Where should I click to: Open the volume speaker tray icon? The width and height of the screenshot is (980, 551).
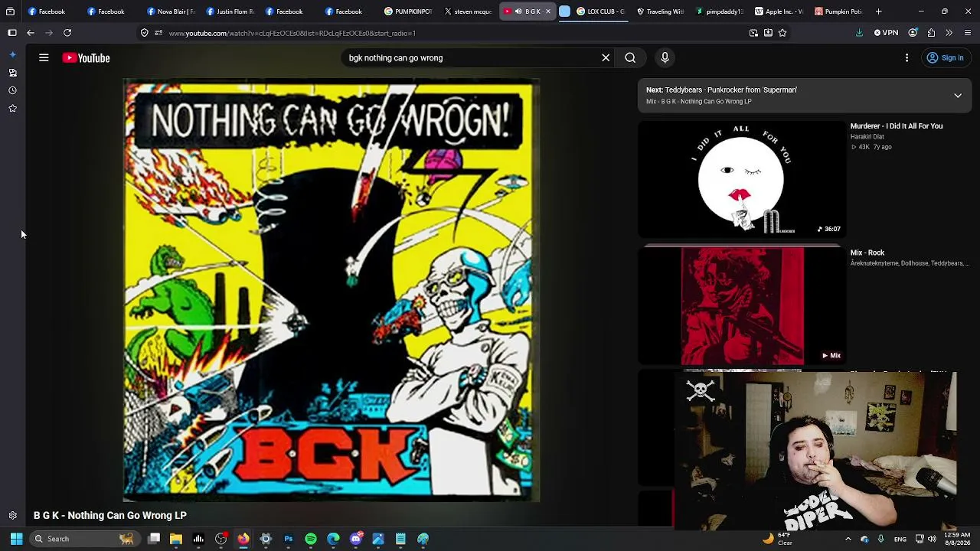932,539
